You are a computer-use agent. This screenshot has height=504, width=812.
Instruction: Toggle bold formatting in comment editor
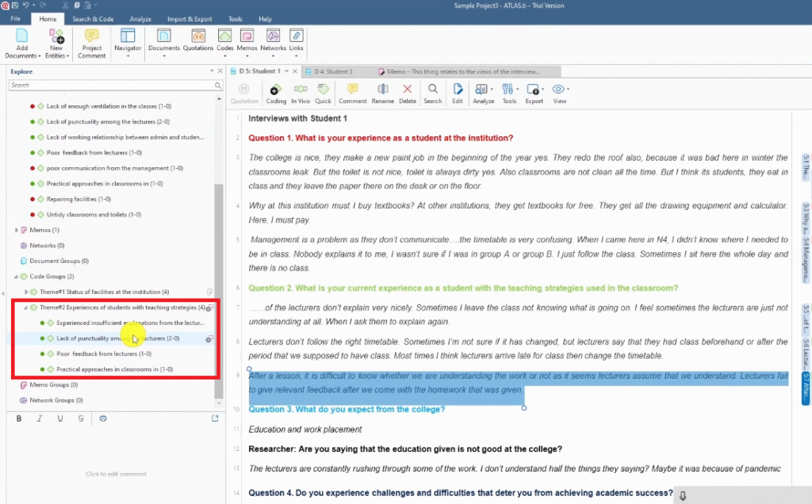[19, 418]
